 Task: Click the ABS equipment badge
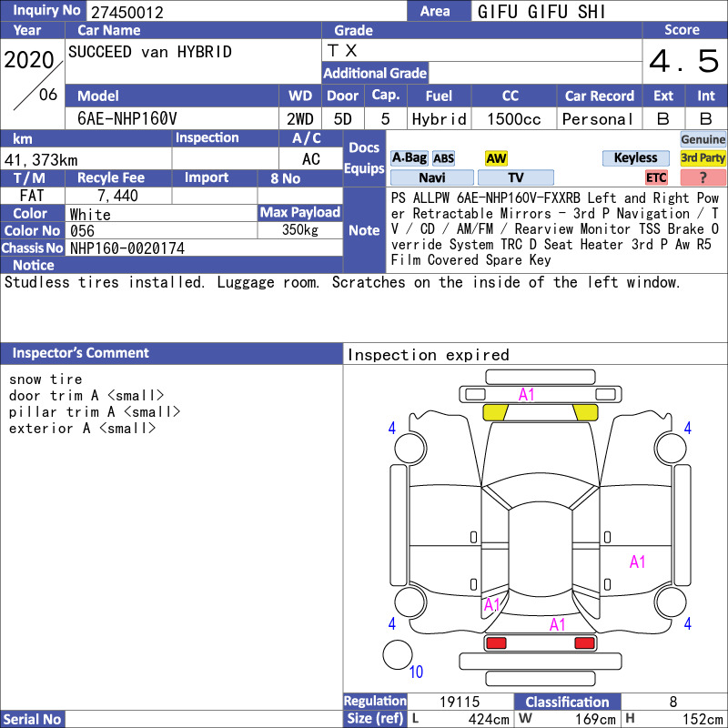443,158
